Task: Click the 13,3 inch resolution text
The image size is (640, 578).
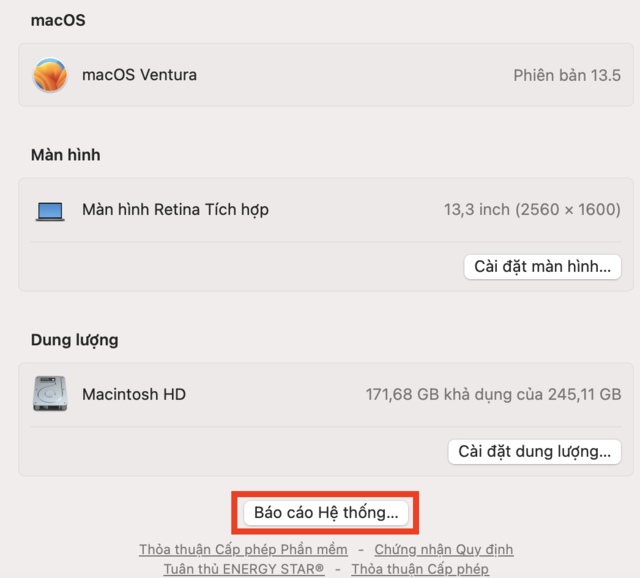Action: click(532, 210)
